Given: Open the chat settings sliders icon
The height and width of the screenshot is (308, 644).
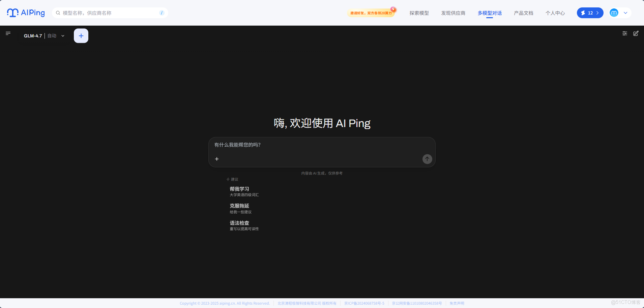Looking at the screenshot, I should [x=625, y=33].
